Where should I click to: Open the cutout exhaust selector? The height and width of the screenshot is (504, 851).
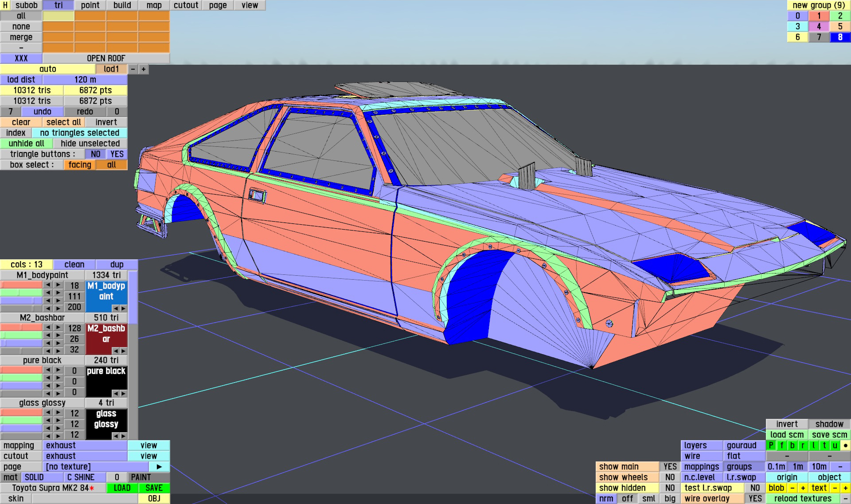pos(85,456)
